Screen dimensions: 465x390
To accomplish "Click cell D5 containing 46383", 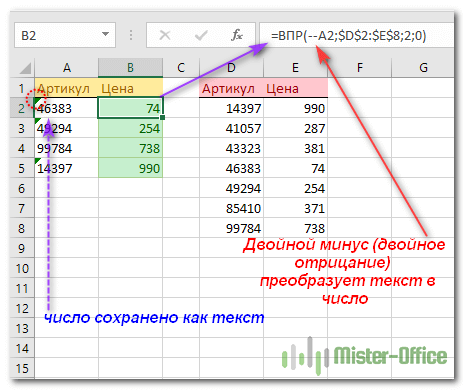I will click(231, 168).
